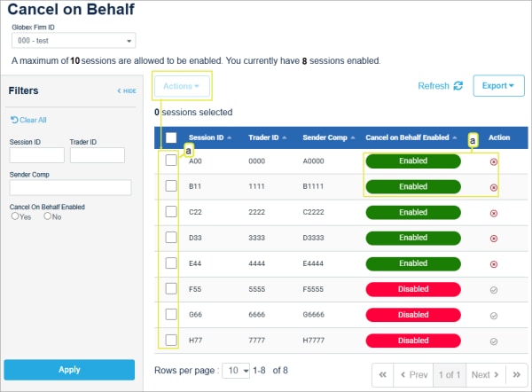Click the enable icon for session F55
The image size is (532, 392).
[x=494, y=290]
